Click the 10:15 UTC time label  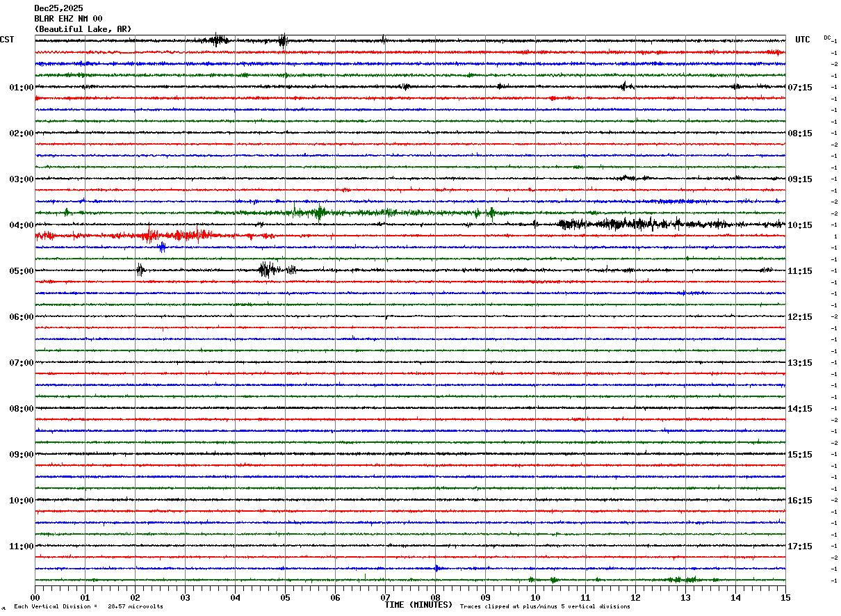[x=802, y=225]
